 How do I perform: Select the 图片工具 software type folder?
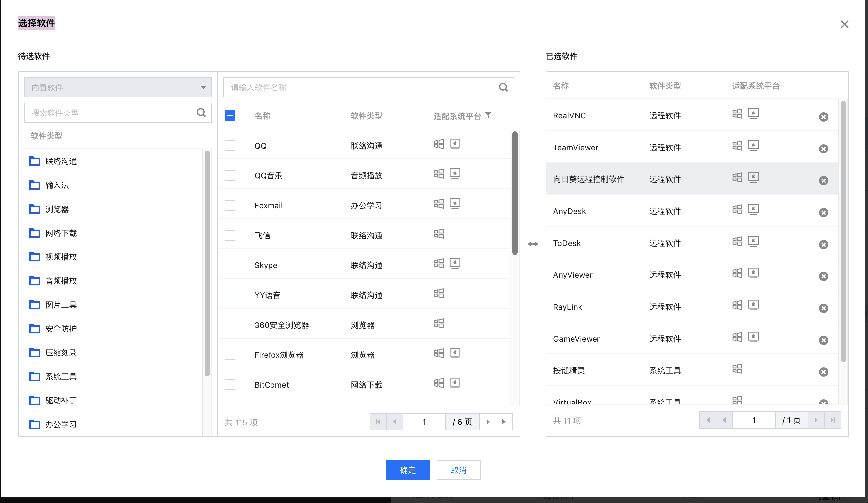54,305
